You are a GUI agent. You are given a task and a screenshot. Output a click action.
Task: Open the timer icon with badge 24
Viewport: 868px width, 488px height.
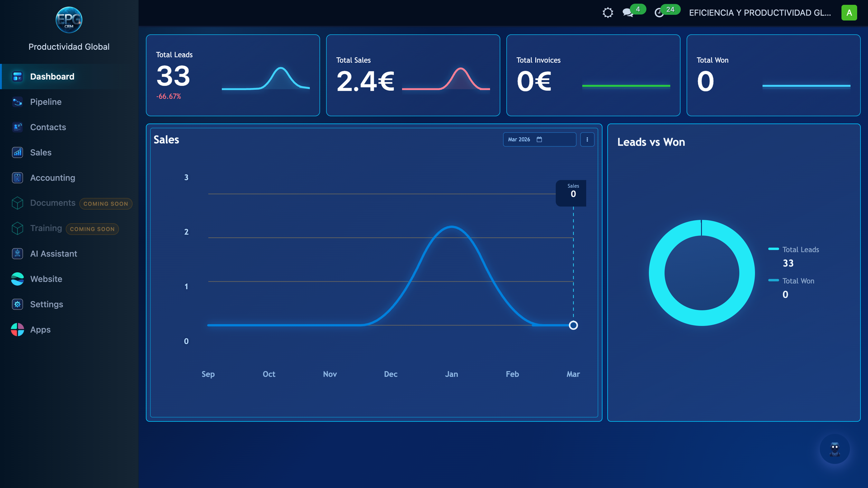click(659, 13)
